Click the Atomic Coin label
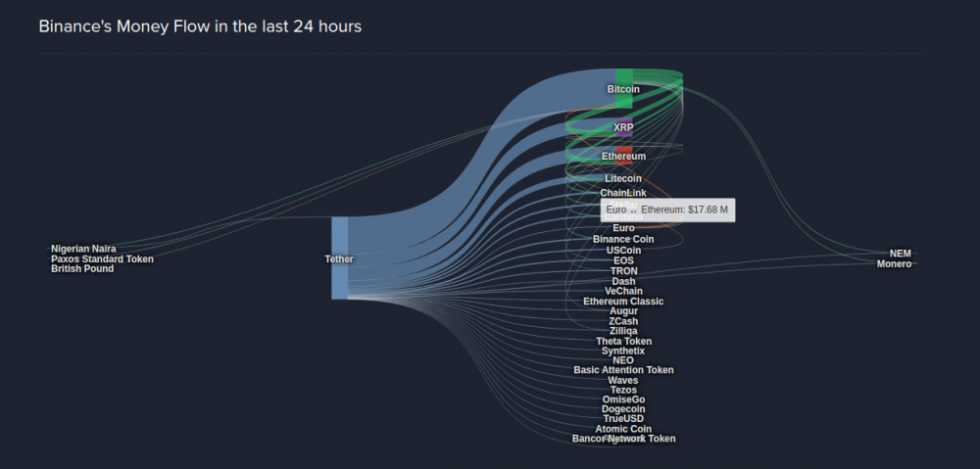 pos(623,429)
